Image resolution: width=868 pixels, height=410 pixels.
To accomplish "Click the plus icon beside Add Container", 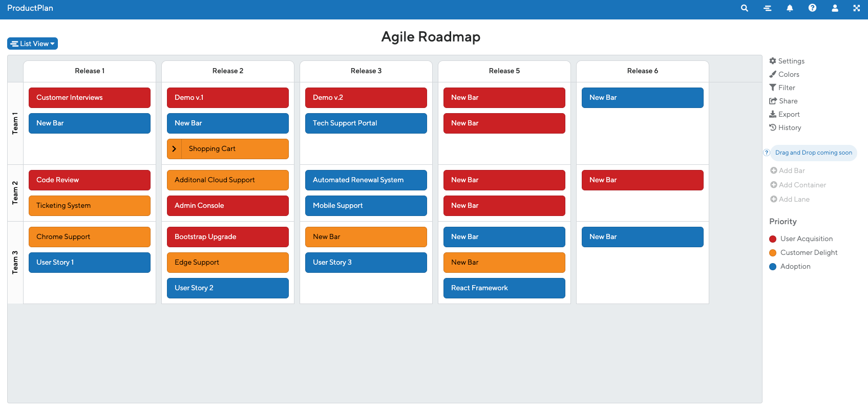I will 774,185.
